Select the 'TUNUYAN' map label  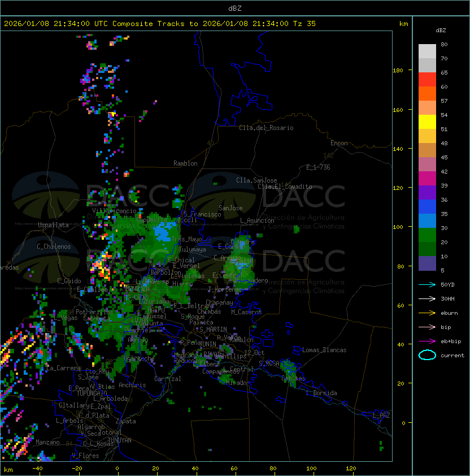tap(120, 440)
